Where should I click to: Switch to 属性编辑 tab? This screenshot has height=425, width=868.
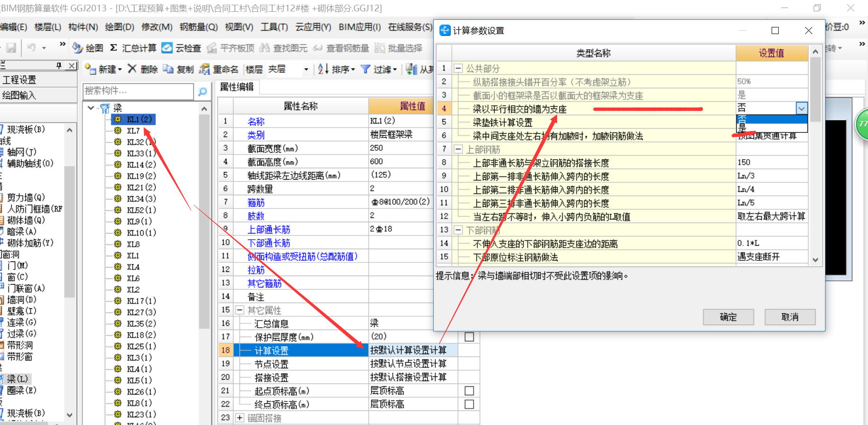(237, 87)
